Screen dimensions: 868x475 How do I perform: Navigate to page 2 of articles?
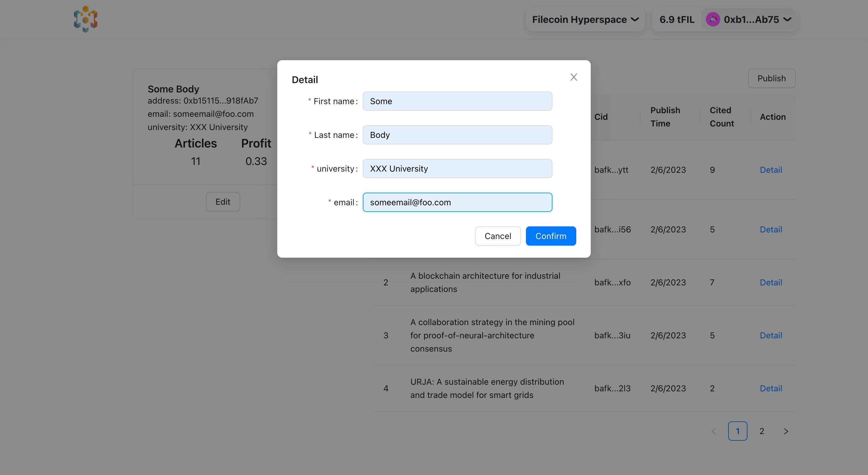(x=761, y=430)
